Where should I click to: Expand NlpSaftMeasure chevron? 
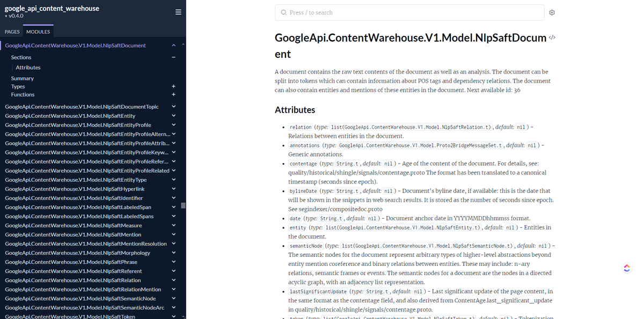tap(173, 225)
